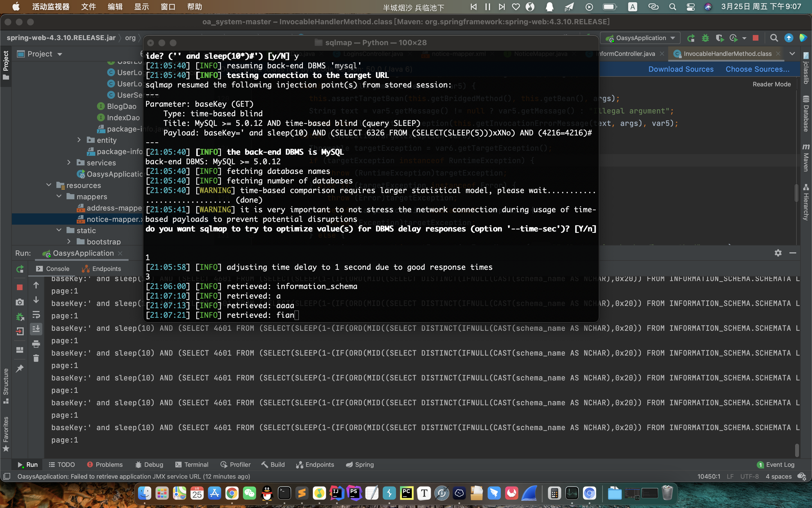
Task: Open Run panel settings gear
Action: (x=778, y=253)
